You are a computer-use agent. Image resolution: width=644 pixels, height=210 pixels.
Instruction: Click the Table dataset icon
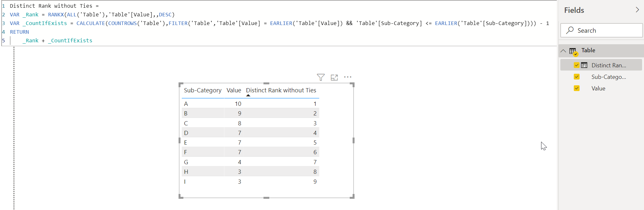click(573, 51)
